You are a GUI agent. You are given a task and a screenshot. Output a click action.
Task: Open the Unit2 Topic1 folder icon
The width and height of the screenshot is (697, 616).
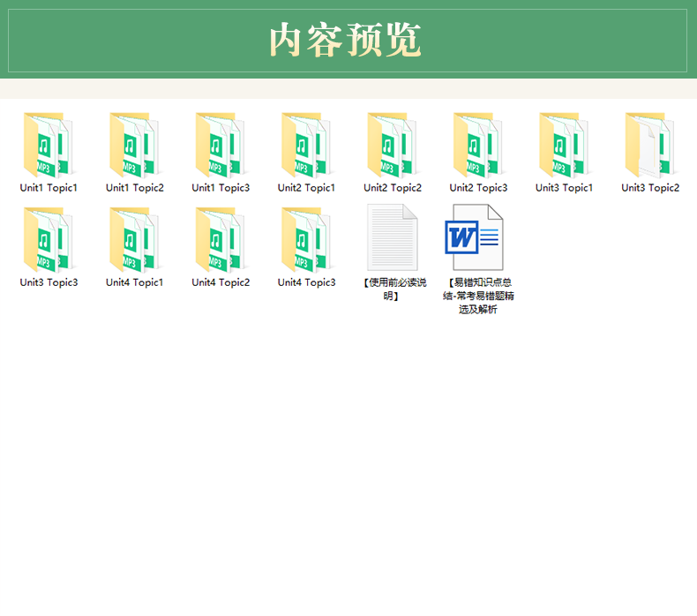point(306,145)
